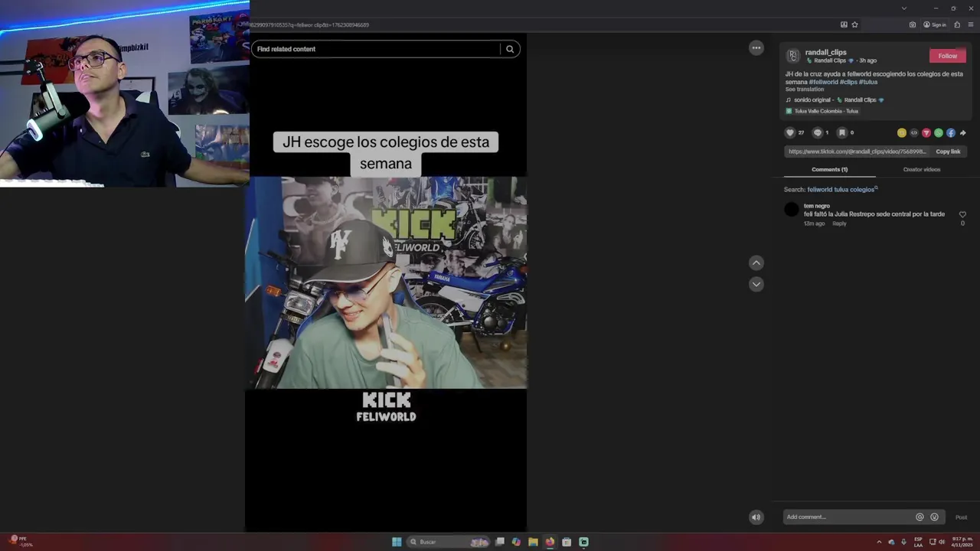Open the mention @ icon in comment box
980x551 pixels.
(920, 517)
